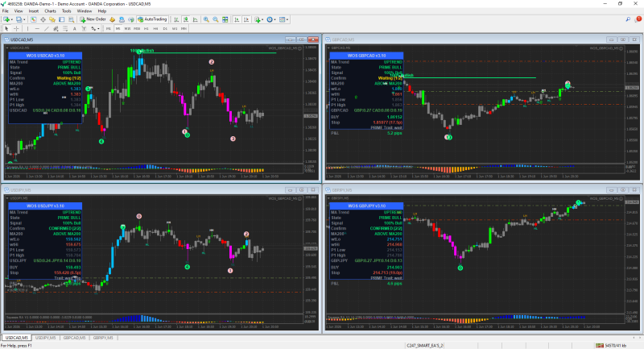The image size is (644, 349).
Task: Open the templates icon
Action: [282, 19]
